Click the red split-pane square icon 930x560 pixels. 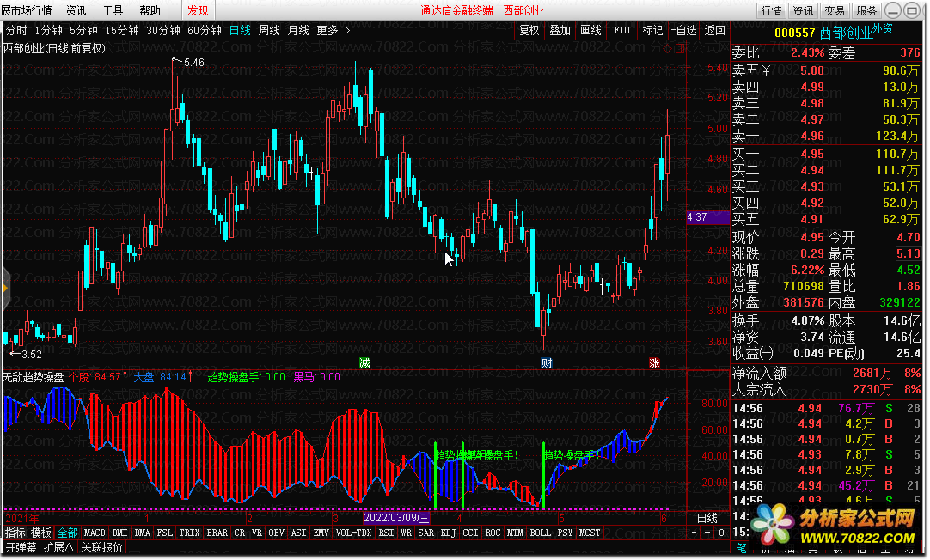(x=680, y=49)
